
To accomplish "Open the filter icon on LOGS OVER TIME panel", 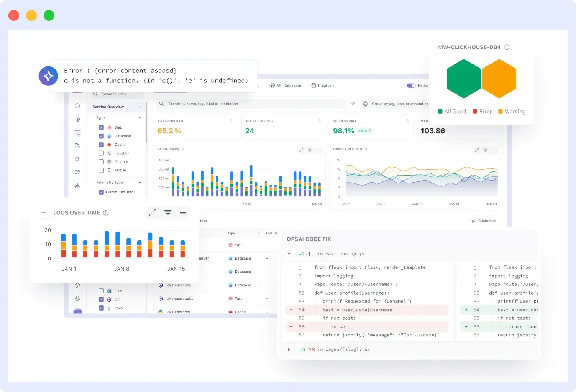I will [x=168, y=213].
